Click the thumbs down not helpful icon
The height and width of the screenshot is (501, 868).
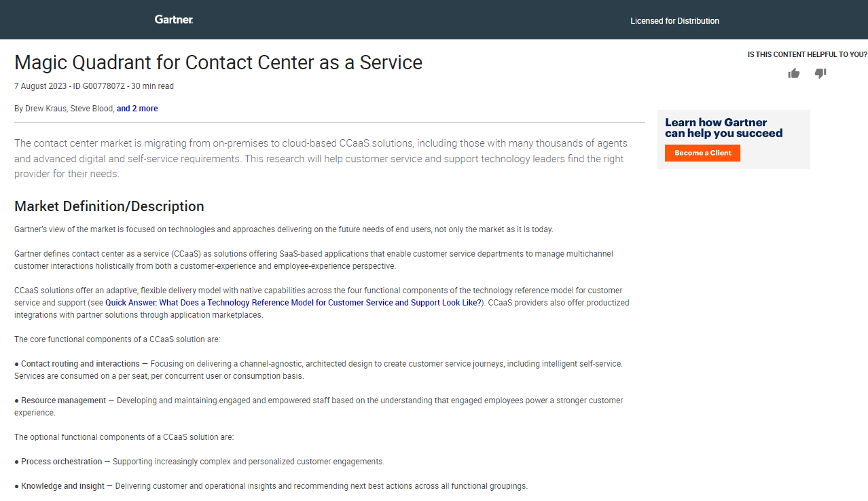(x=820, y=73)
